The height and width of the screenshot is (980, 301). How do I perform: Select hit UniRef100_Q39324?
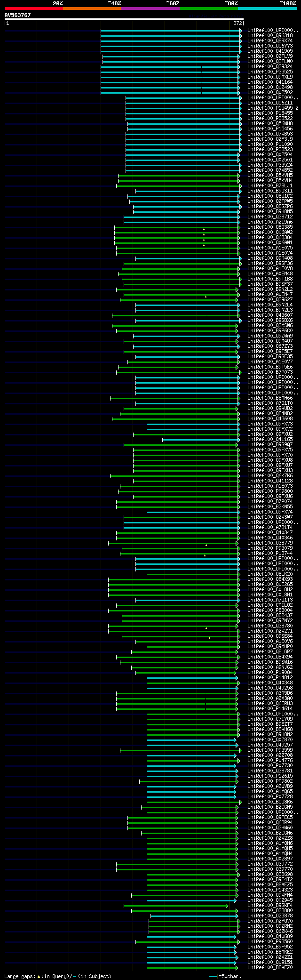270,66
